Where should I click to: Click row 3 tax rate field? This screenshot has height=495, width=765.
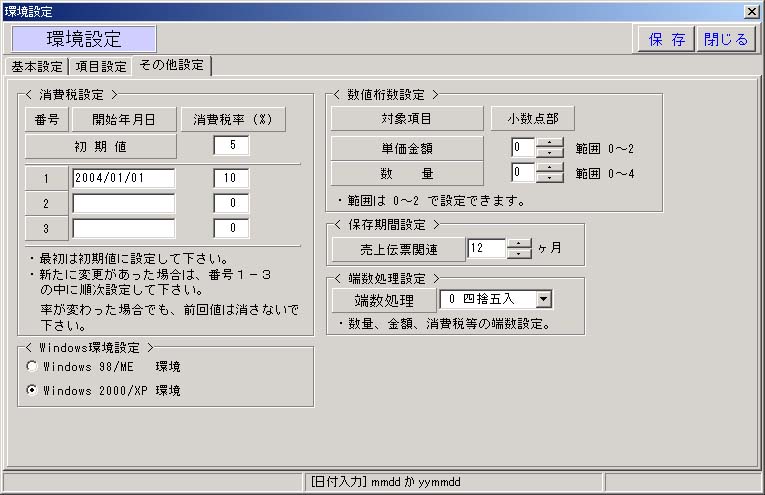[x=231, y=228]
